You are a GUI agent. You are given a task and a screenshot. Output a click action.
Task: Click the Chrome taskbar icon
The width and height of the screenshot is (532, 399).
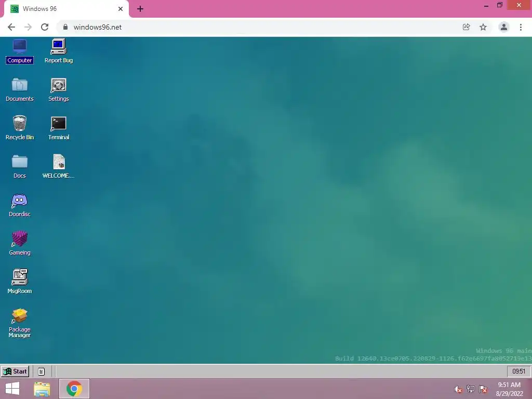(74, 389)
